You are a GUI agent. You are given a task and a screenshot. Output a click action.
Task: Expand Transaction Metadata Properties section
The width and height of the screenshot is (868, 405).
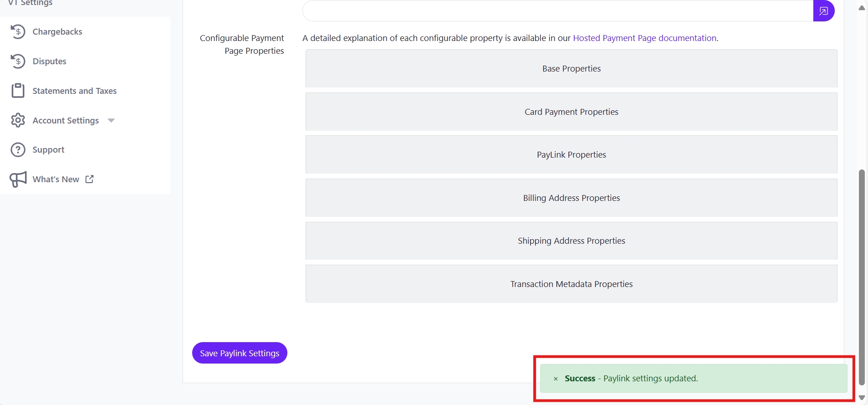click(x=571, y=284)
